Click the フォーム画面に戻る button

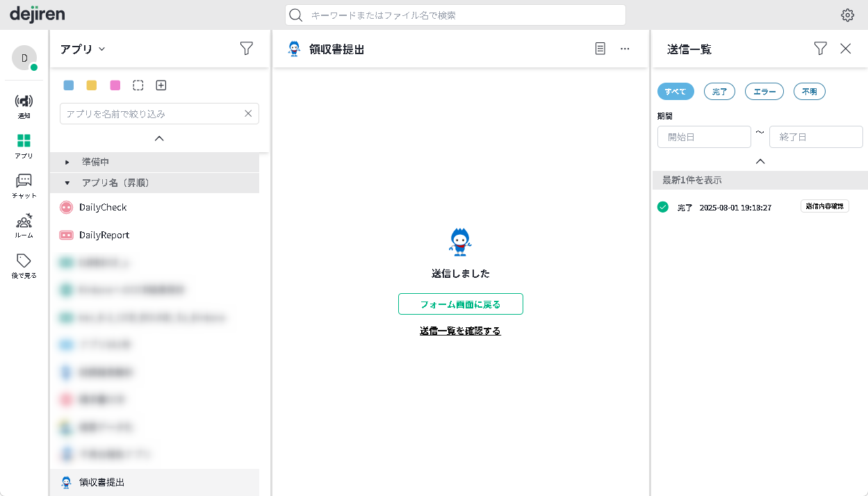[x=460, y=304]
